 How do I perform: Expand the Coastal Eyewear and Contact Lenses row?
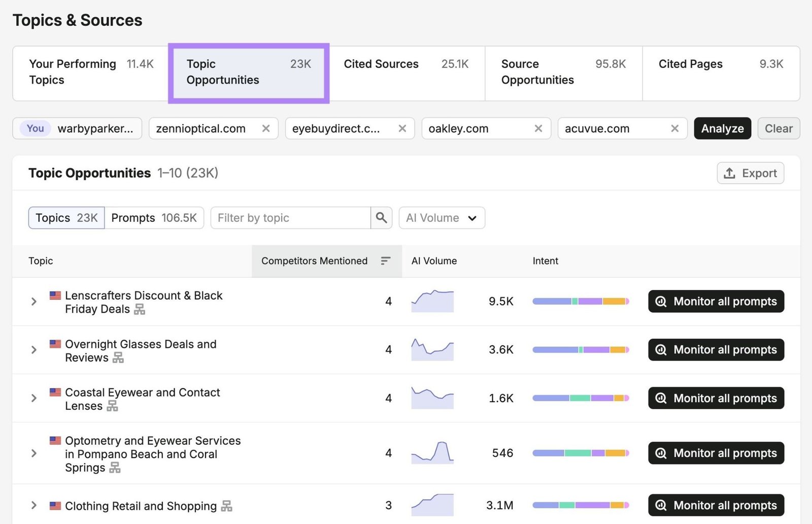(33, 398)
